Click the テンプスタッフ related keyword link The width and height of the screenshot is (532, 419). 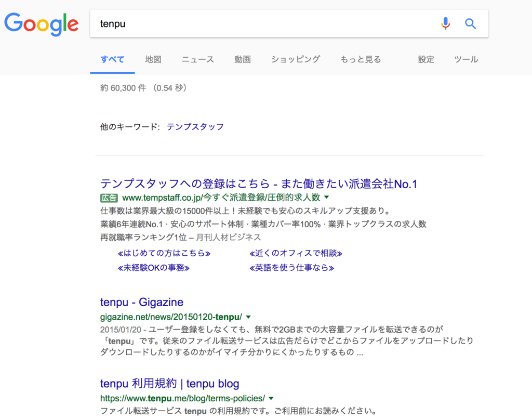coord(195,127)
